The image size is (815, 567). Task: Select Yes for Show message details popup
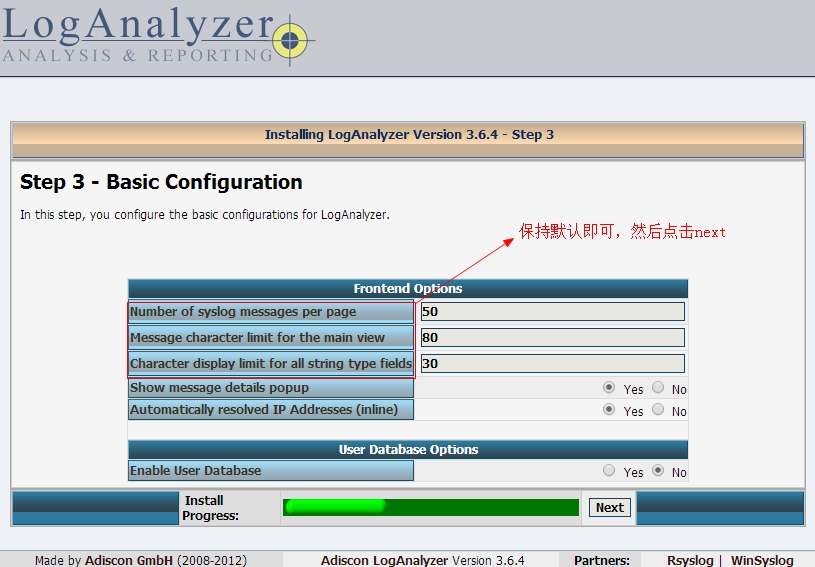[609, 387]
